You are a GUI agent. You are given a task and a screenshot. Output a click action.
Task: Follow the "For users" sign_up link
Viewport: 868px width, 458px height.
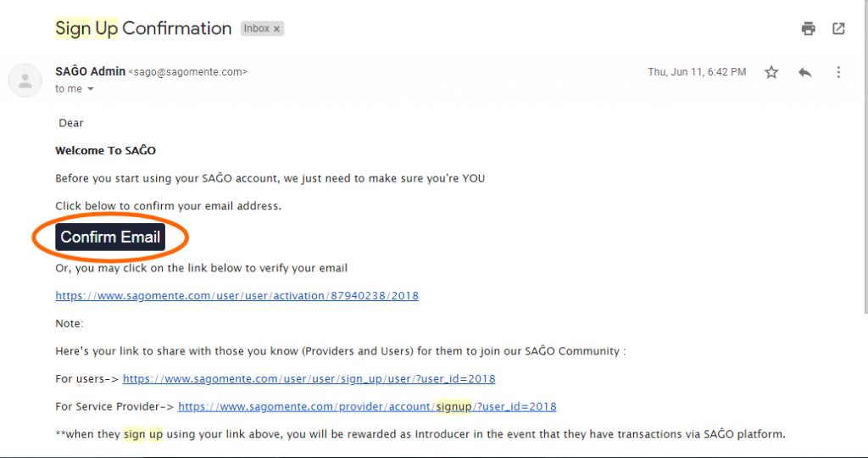[x=309, y=378]
